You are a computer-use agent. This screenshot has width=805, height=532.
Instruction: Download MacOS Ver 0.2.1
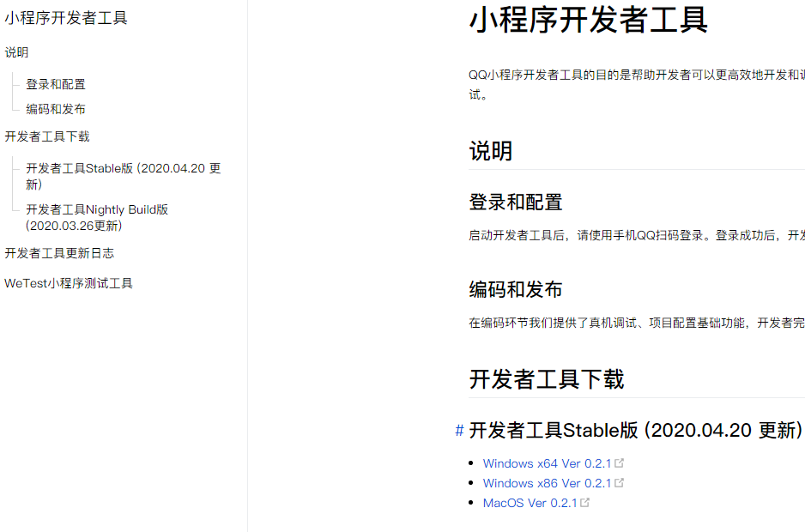pyautogui.click(x=530, y=503)
